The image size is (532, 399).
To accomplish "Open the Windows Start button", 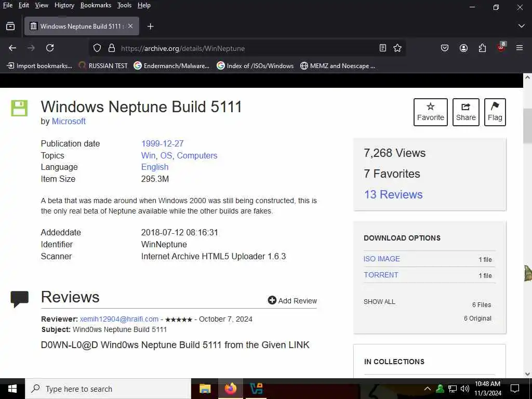I will [x=12, y=389].
